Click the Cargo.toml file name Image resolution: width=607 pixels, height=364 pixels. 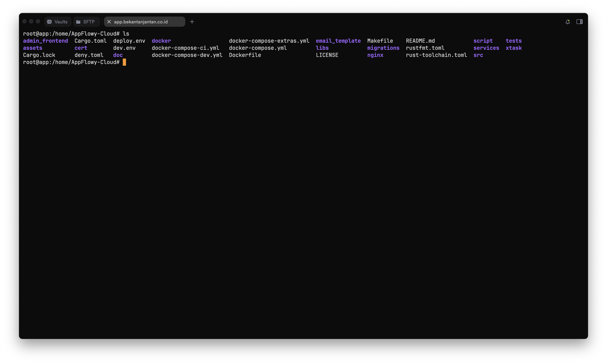91,41
